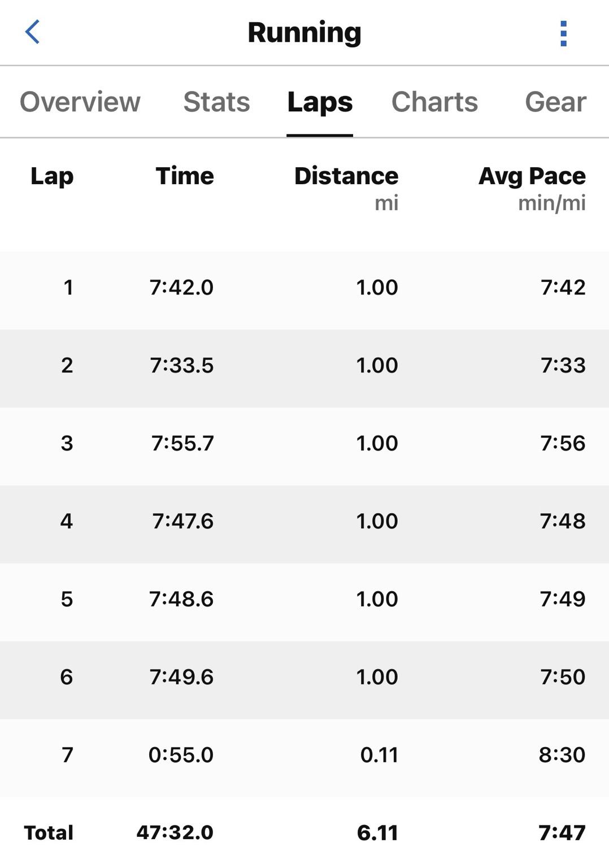Go to the Charts tab

coord(434,102)
